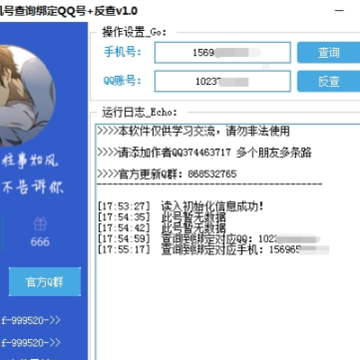Viewport: 360px width, 360px height.
Task: Select the [17:55:17] 绑定对应手机 log entry
Action: (x=213, y=250)
